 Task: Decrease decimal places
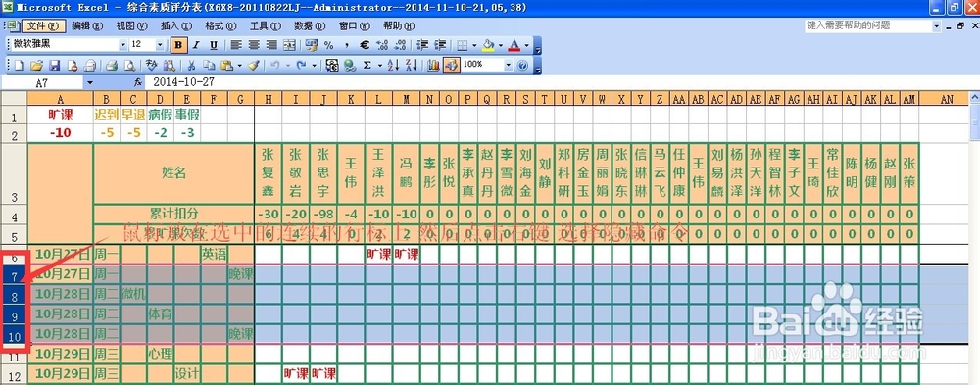(400, 45)
